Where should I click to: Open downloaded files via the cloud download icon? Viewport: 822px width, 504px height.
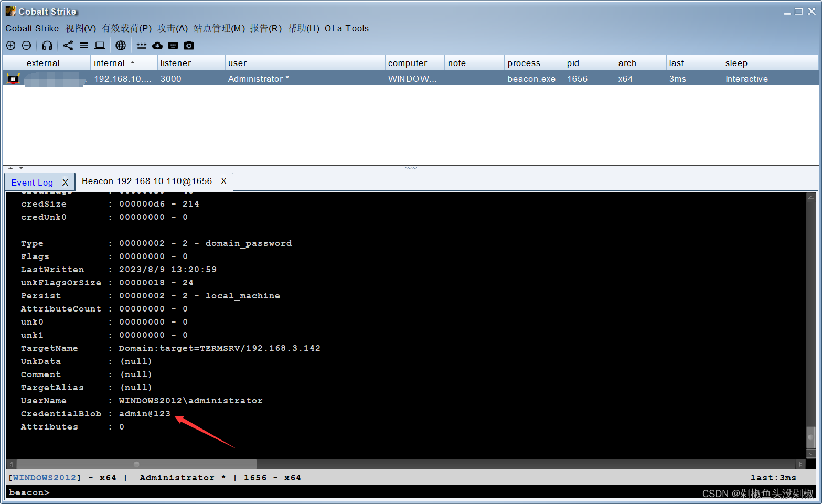[157, 46]
